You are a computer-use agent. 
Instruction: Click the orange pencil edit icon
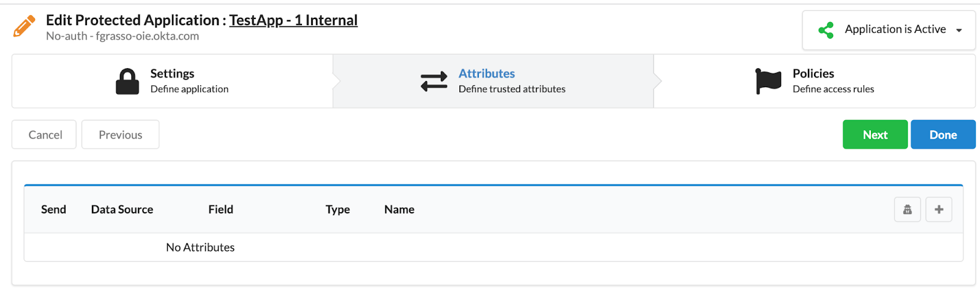(x=24, y=27)
